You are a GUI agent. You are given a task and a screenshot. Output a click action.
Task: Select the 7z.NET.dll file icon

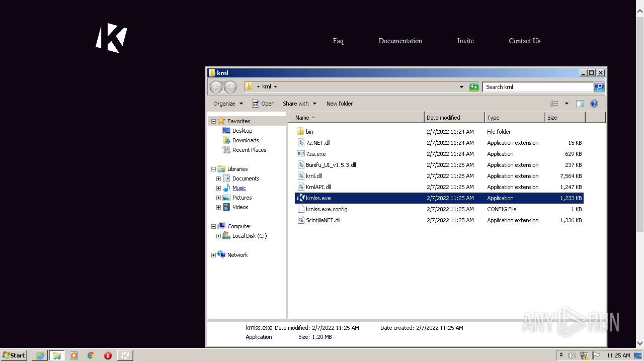click(x=301, y=143)
